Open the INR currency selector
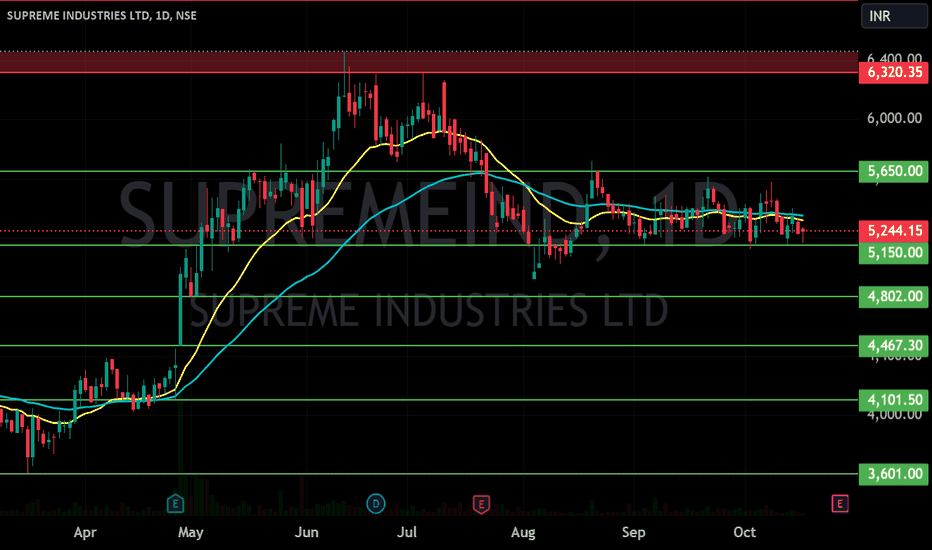 (x=894, y=16)
